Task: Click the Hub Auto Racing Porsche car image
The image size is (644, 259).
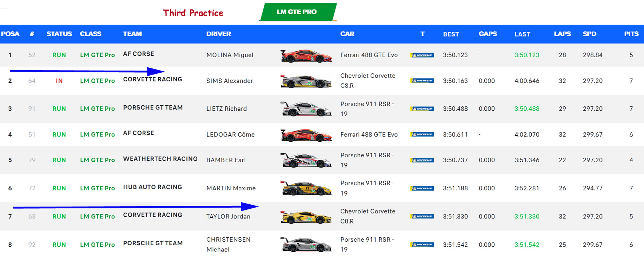Action: [306, 188]
